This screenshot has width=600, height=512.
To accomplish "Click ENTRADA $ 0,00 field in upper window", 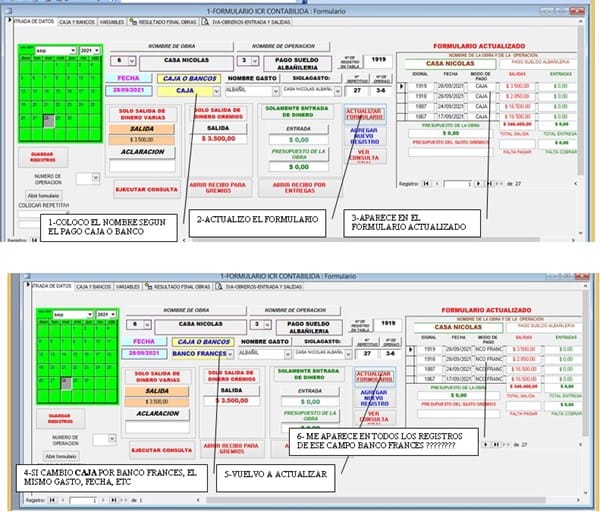I will click(298, 140).
